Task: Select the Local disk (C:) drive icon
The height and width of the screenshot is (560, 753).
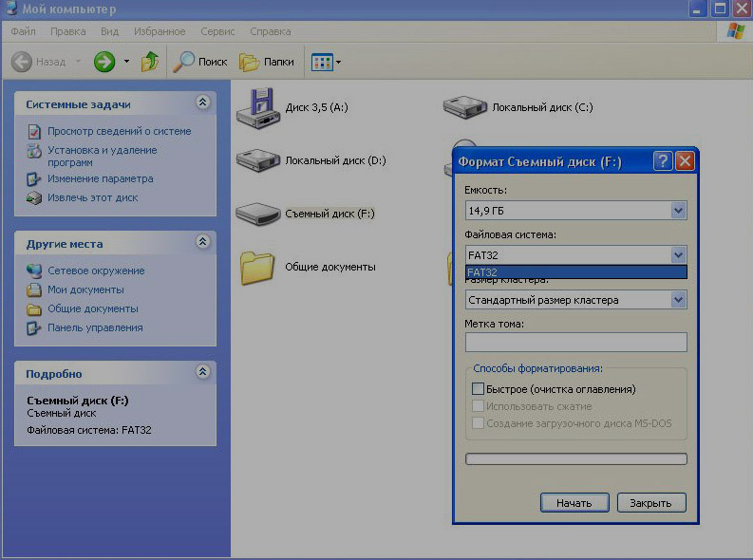Action: pyautogui.click(x=464, y=107)
